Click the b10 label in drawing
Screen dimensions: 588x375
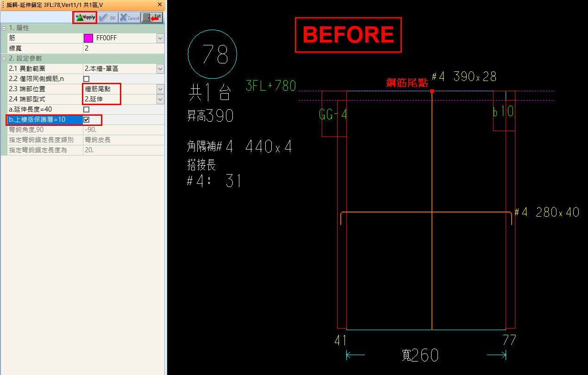[503, 112]
